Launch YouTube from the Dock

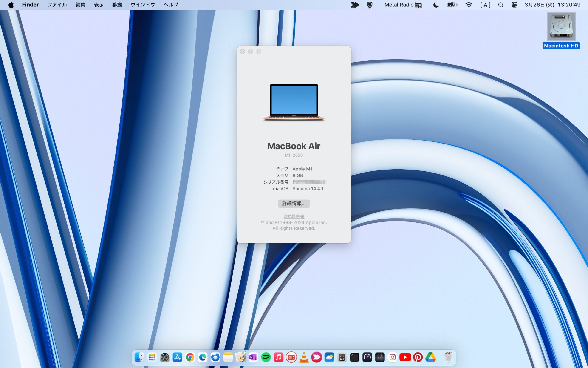[x=405, y=357]
